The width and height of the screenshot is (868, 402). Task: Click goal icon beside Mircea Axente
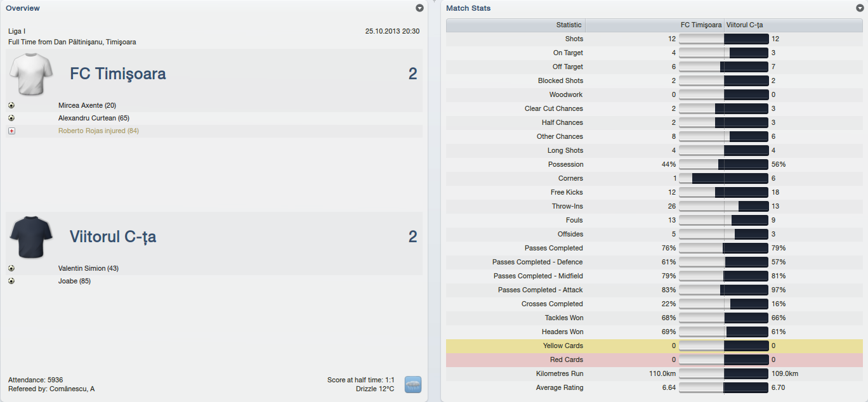point(11,106)
